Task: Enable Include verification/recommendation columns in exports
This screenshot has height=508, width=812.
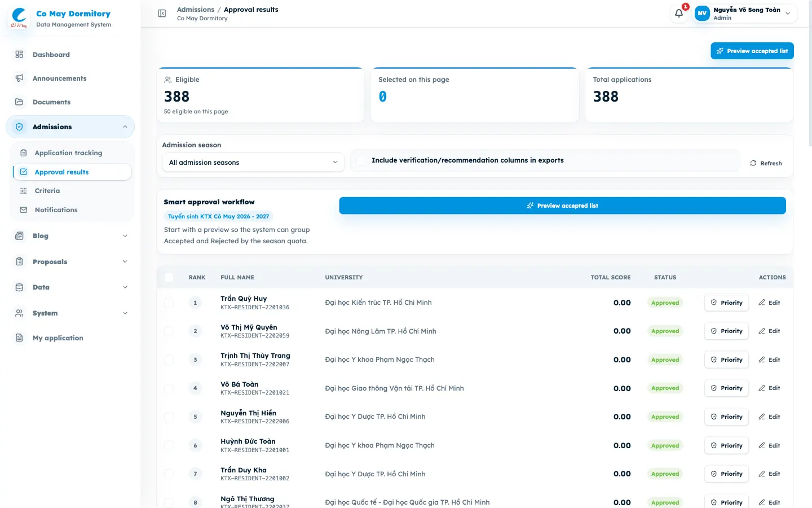Action: [361, 160]
